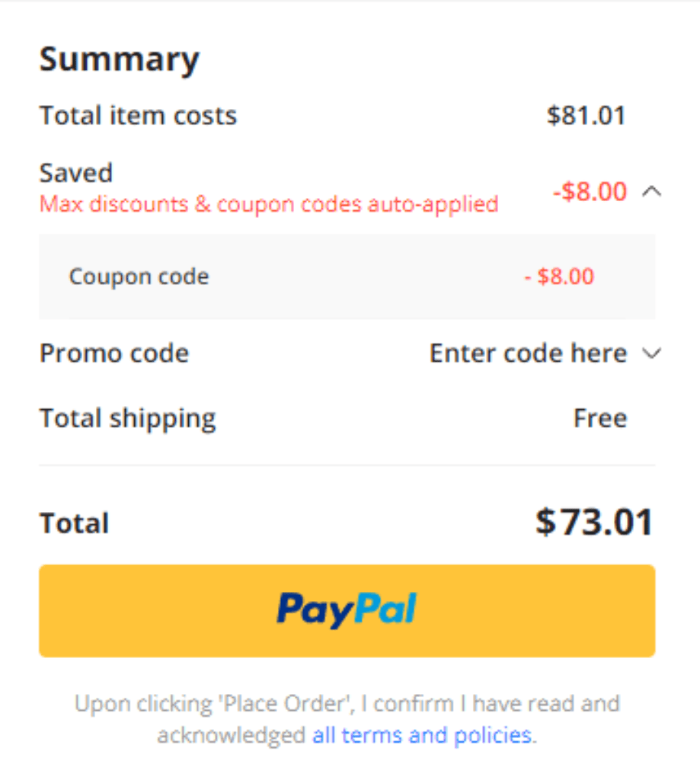700x780 pixels.
Task: Click the Total item costs label
Action: pyautogui.click(x=139, y=116)
